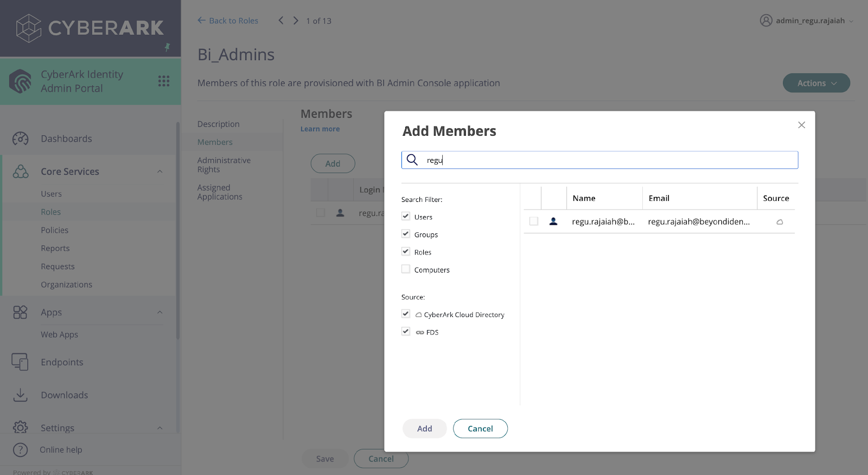
Task: Switch to the Description tab
Action: (x=218, y=124)
